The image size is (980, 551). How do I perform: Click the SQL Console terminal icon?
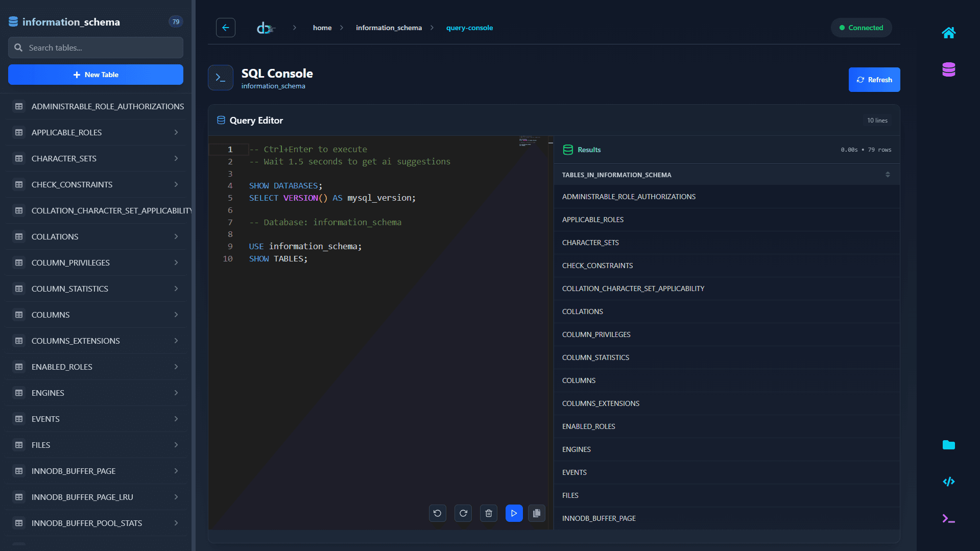tap(221, 78)
